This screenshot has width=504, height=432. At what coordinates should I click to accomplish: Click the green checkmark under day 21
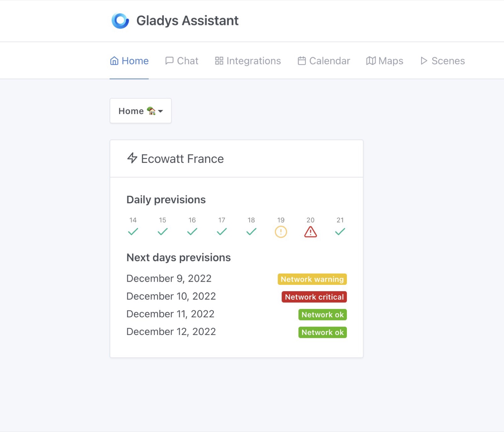pos(340,232)
